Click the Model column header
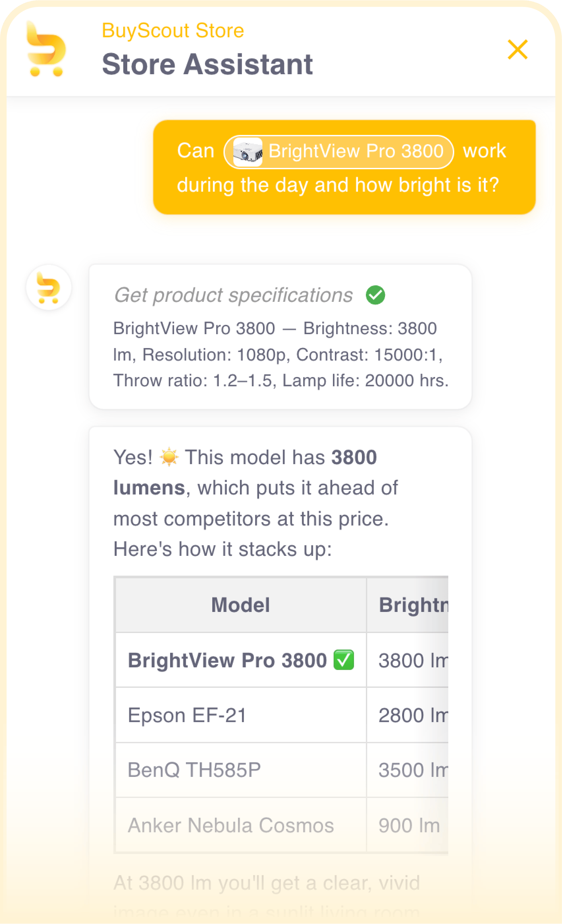The height and width of the screenshot is (924, 562). (241, 605)
